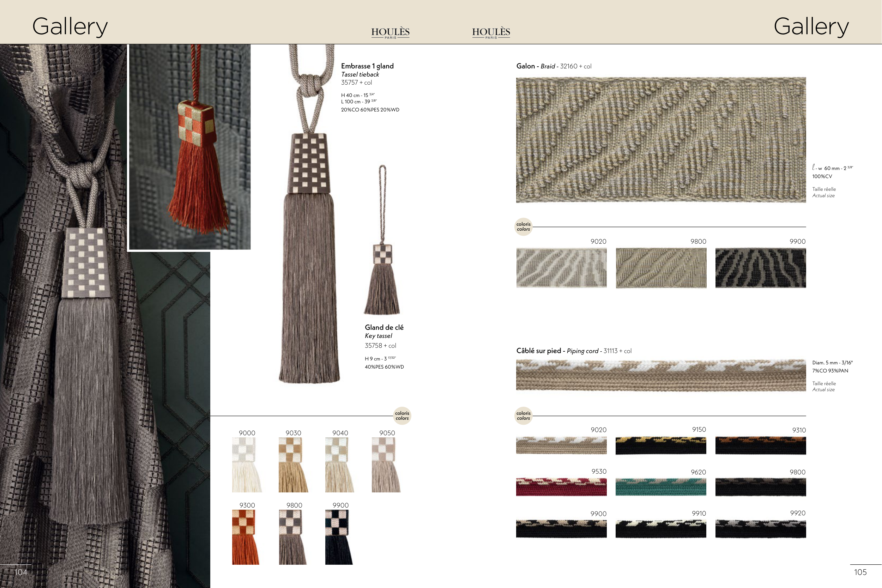The width and height of the screenshot is (882, 588).
Task: Click the large Galon braid image
Action: (x=660, y=140)
